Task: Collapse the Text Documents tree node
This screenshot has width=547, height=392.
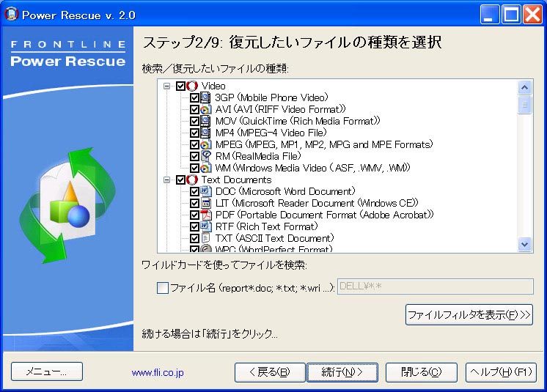Action: click(167, 180)
